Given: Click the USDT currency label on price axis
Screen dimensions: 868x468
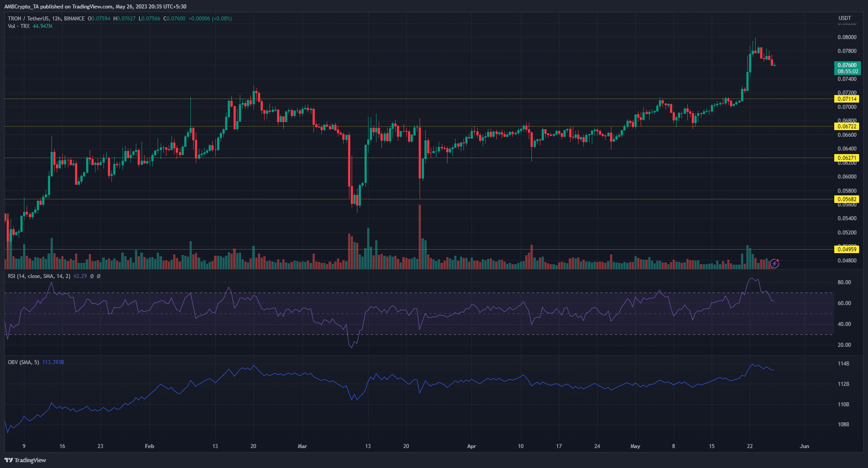Looking at the screenshot, I should [844, 18].
